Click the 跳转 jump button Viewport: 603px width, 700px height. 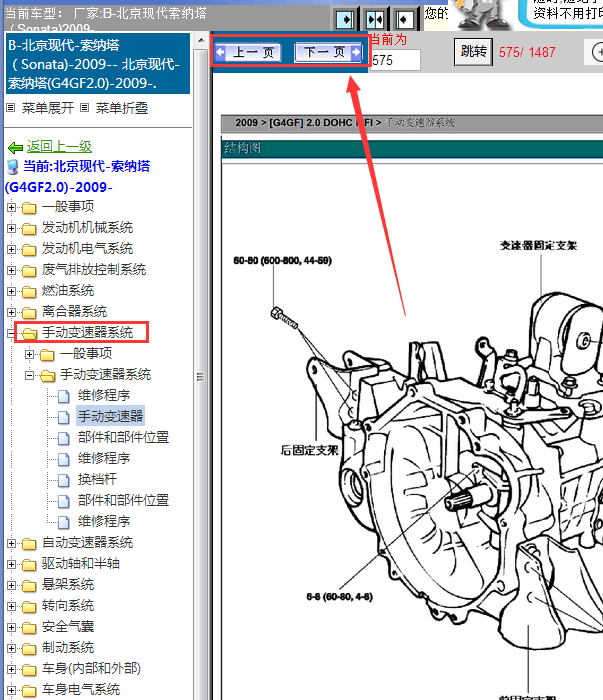(x=474, y=52)
